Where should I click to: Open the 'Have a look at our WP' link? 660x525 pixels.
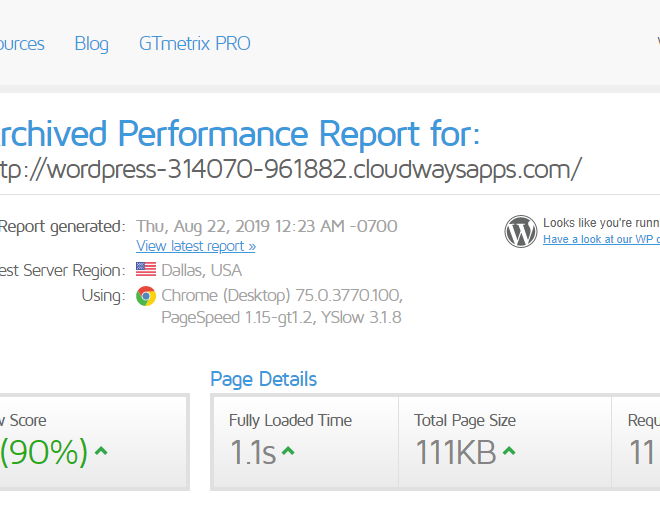601,239
